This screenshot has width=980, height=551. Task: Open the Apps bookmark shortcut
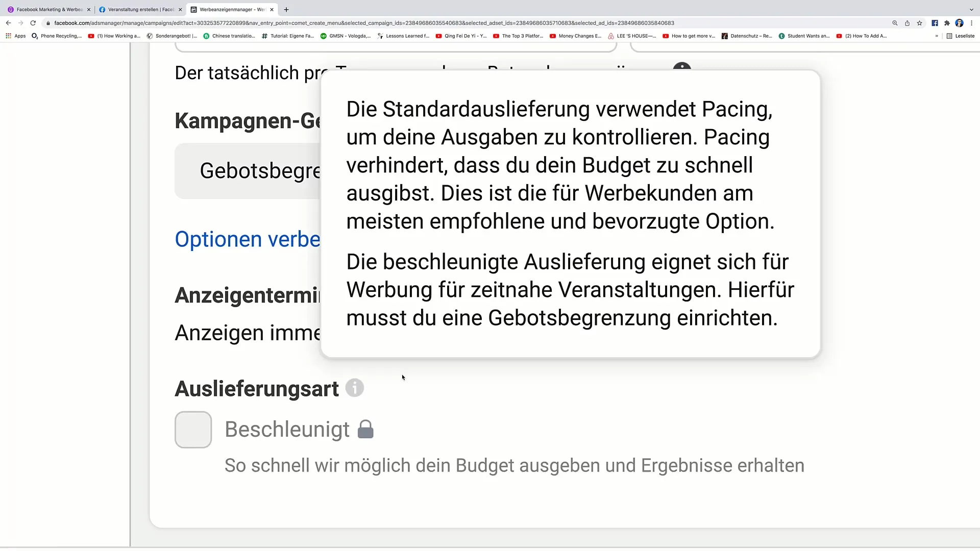click(15, 36)
